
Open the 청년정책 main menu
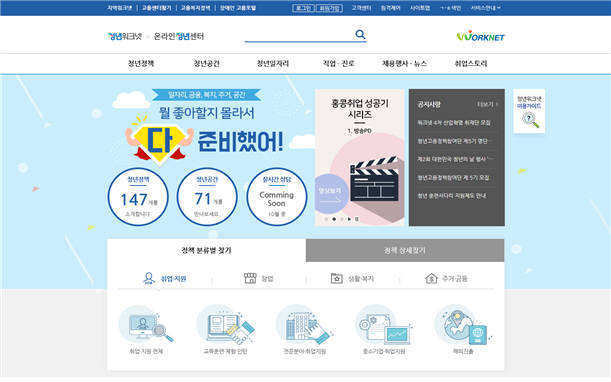coord(141,63)
